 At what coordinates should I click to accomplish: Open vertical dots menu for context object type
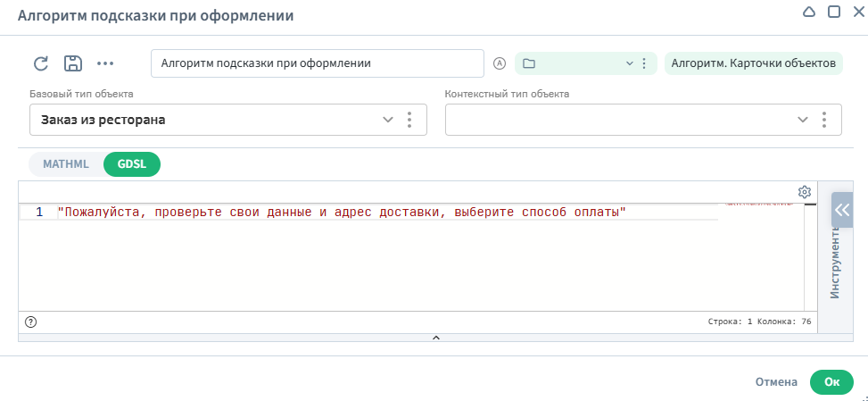(x=824, y=120)
